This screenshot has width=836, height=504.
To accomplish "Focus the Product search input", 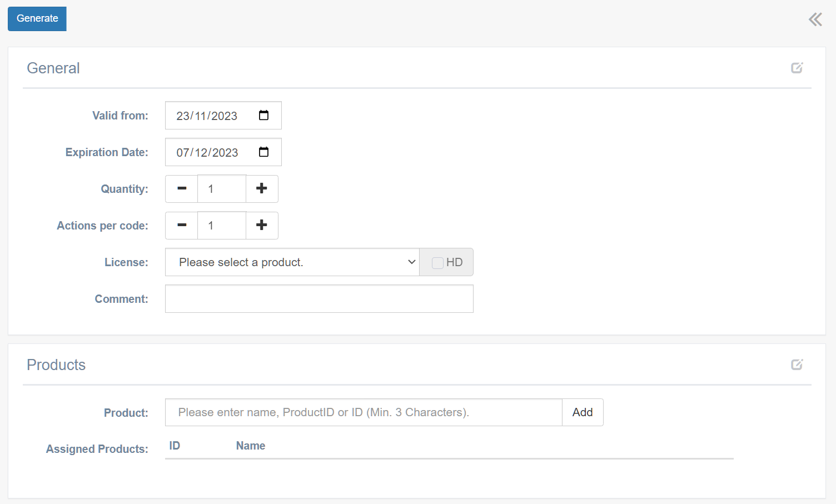I will pyautogui.click(x=364, y=412).
